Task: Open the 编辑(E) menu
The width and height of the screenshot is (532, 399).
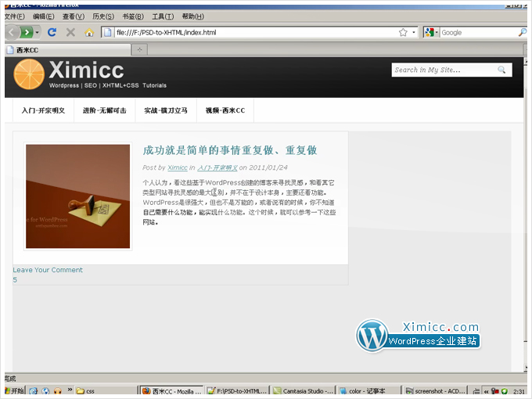Action: tap(44, 16)
